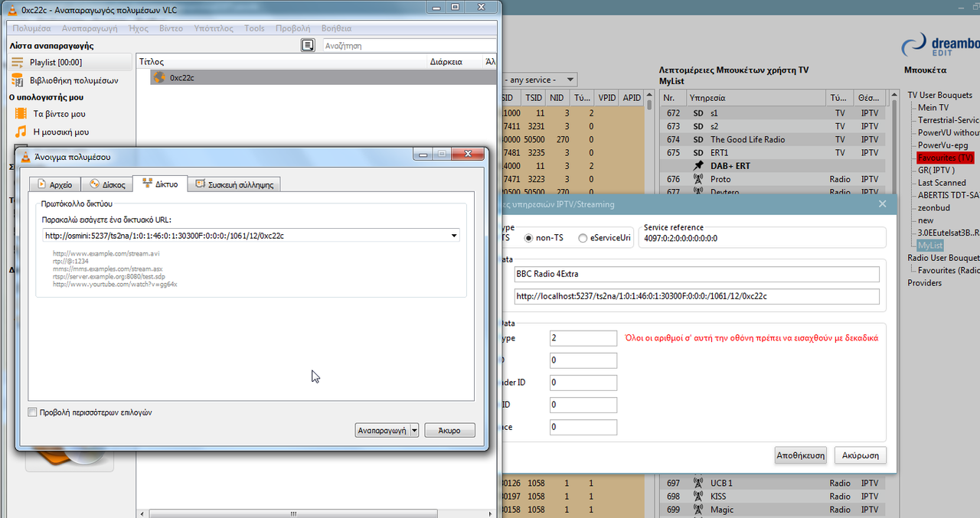Click the TSID column header
The height and width of the screenshot is (518, 980).
[534, 98]
